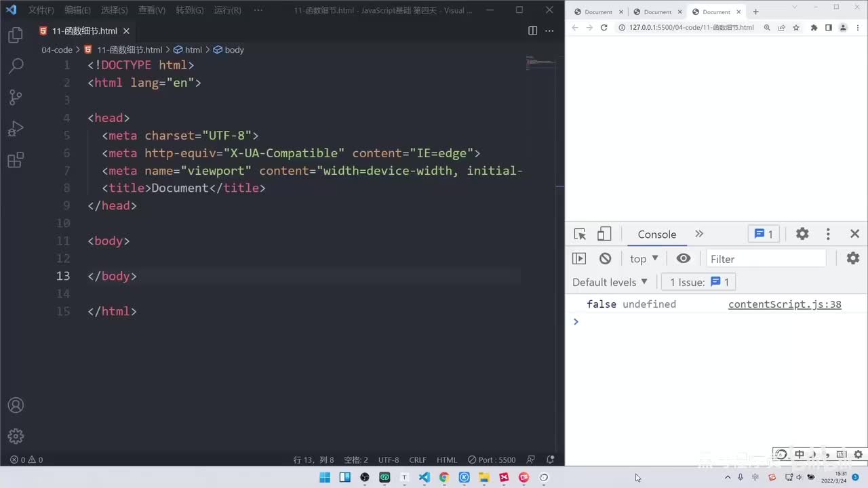Open Source Control view

[x=16, y=98]
